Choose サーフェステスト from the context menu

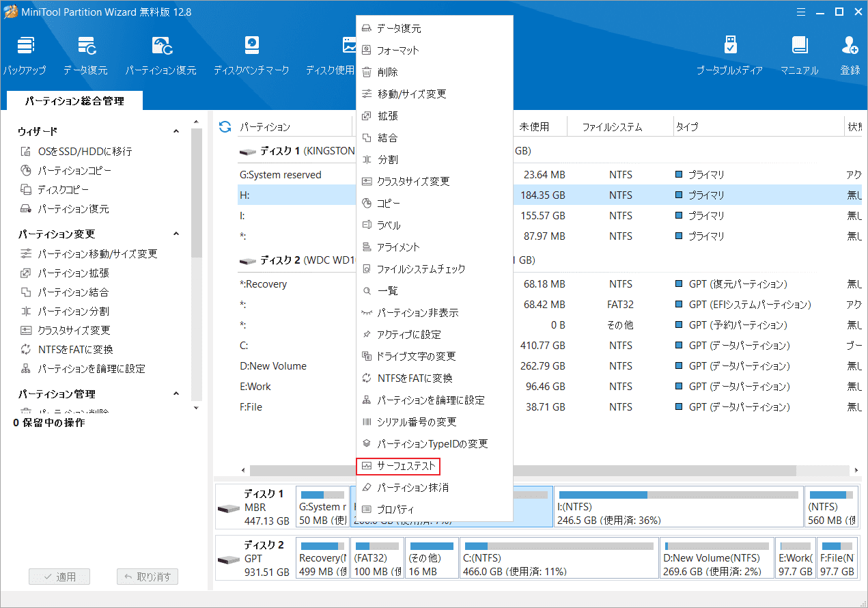(x=398, y=466)
